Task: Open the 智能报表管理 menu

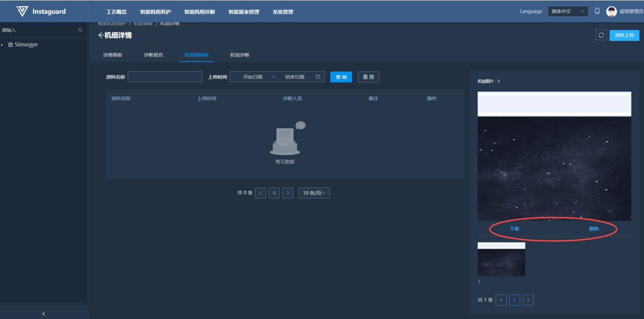Action: point(244,12)
